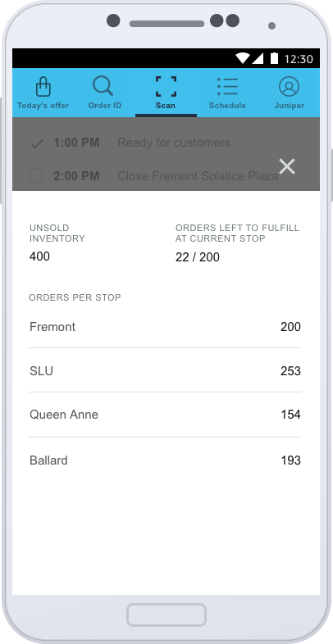
Task: Switch to the Order ID tab label
Action: pos(105,106)
